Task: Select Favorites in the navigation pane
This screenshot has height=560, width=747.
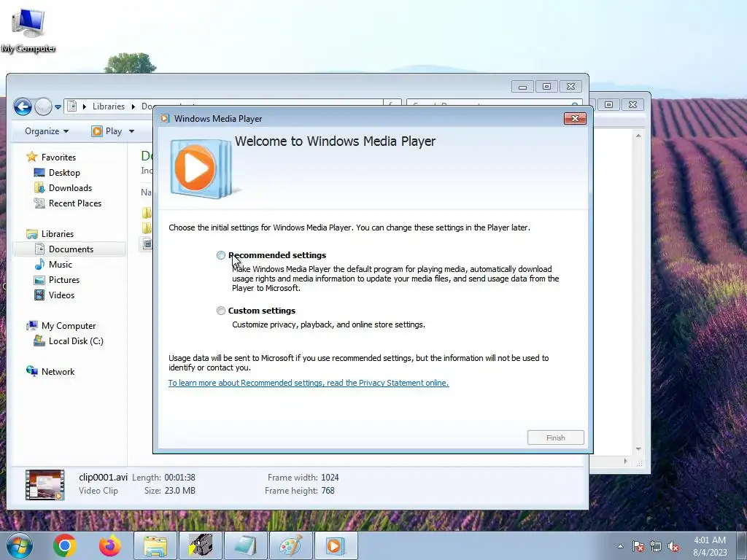Action: click(x=58, y=157)
